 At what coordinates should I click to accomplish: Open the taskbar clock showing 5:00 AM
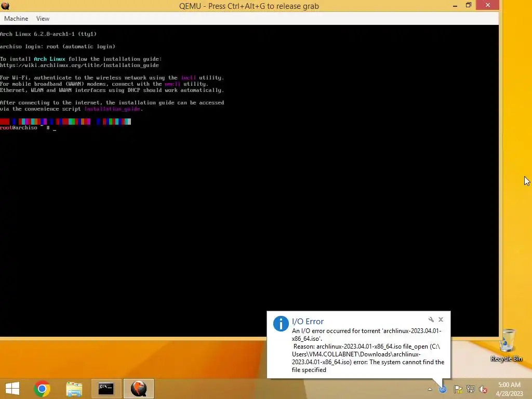point(509,389)
